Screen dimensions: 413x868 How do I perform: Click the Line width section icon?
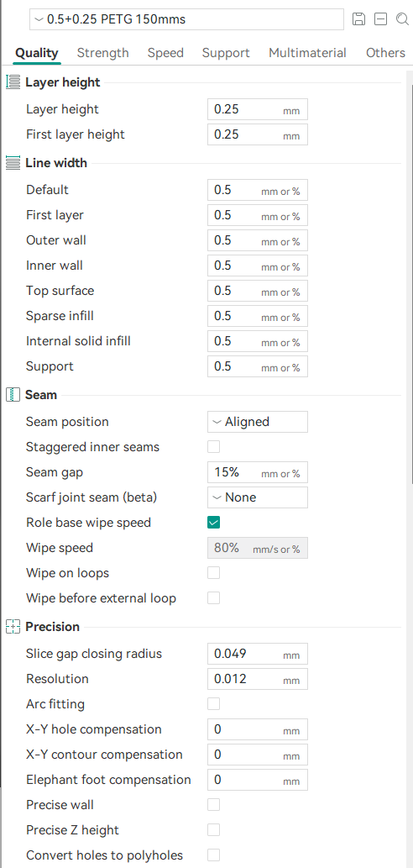point(12,163)
